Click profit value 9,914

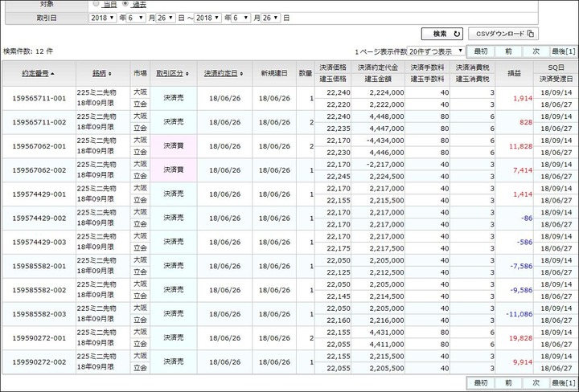(x=523, y=362)
